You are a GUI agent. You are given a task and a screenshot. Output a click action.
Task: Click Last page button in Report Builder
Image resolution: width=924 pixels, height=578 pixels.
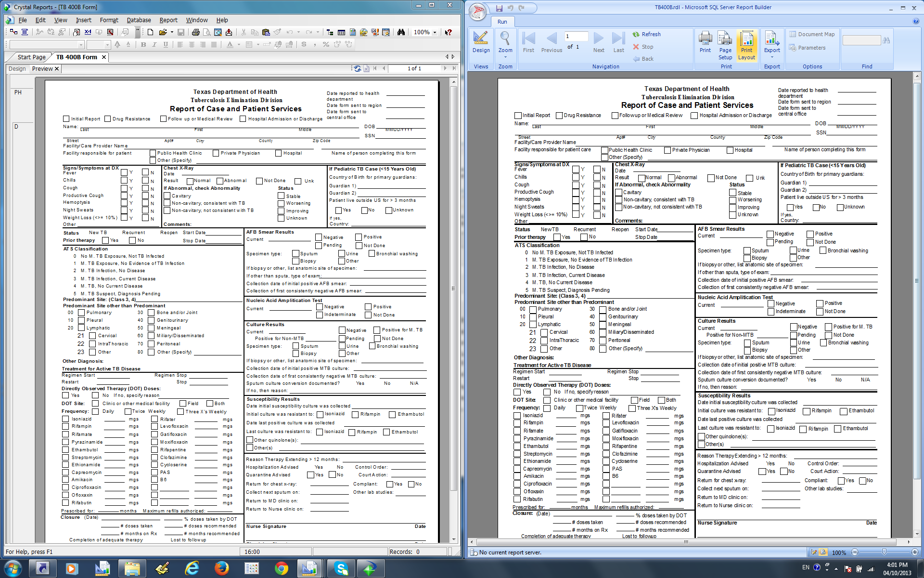pyautogui.click(x=618, y=42)
